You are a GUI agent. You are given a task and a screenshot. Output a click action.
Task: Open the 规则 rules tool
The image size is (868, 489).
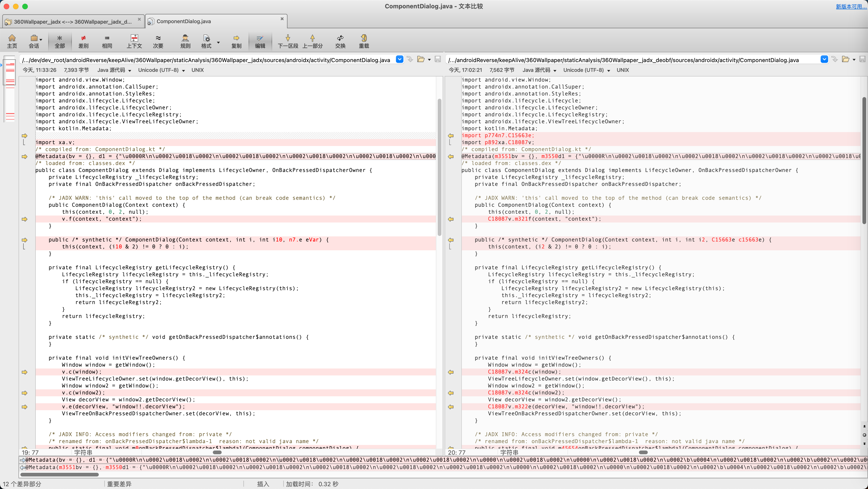185,41
